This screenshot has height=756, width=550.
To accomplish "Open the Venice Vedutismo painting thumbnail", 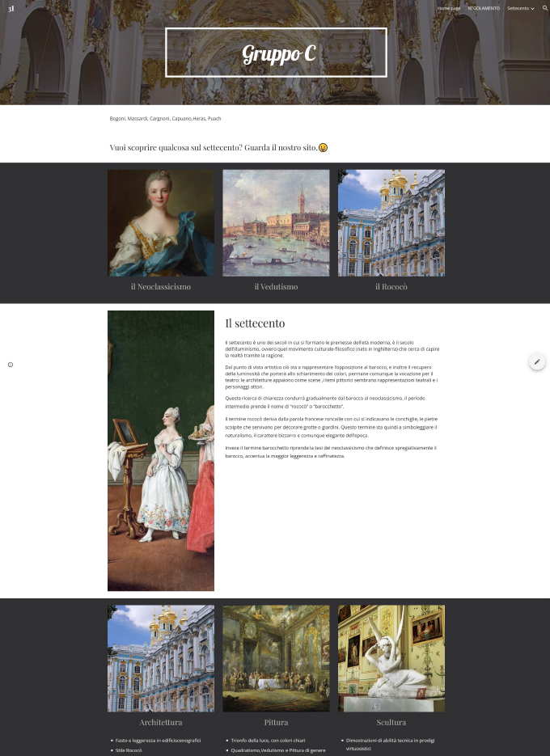I will click(x=276, y=222).
